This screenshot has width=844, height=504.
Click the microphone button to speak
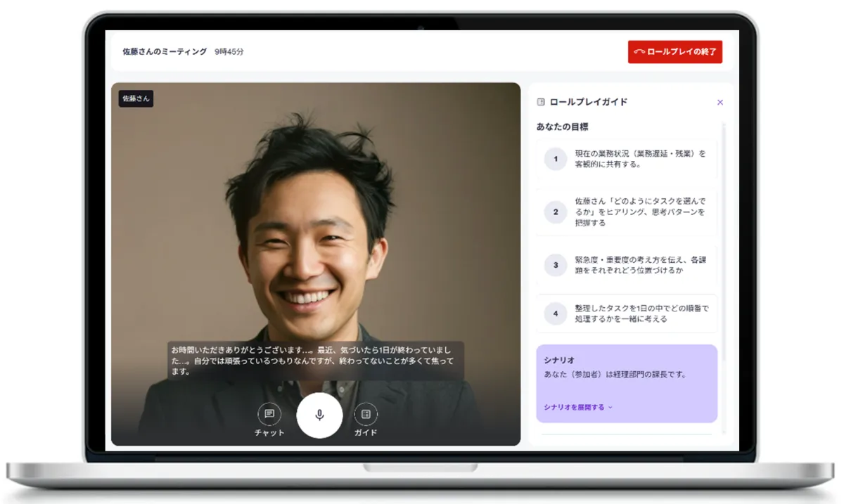319,415
